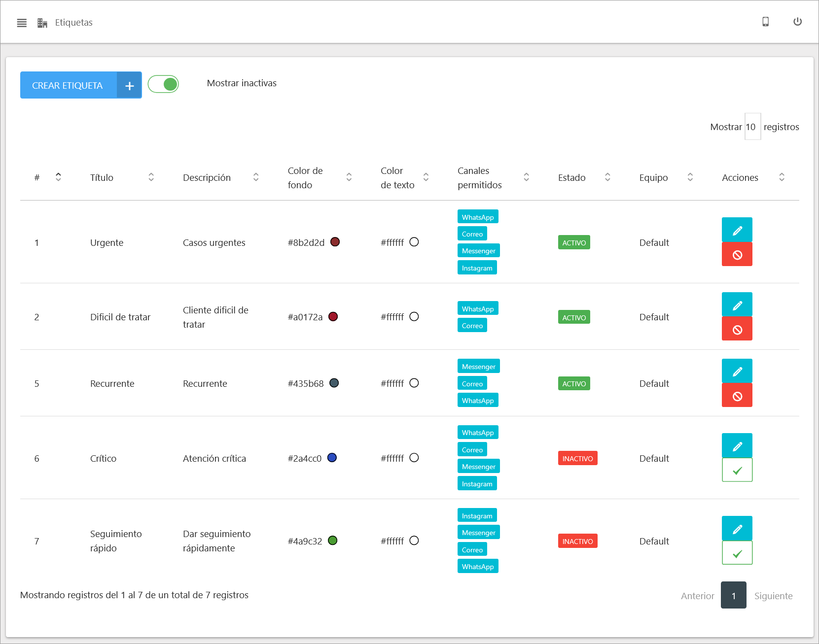Image resolution: width=819 pixels, height=644 pixels.
Task: Toggle the Mostrar inactivas switch
Action: (163, 84)
